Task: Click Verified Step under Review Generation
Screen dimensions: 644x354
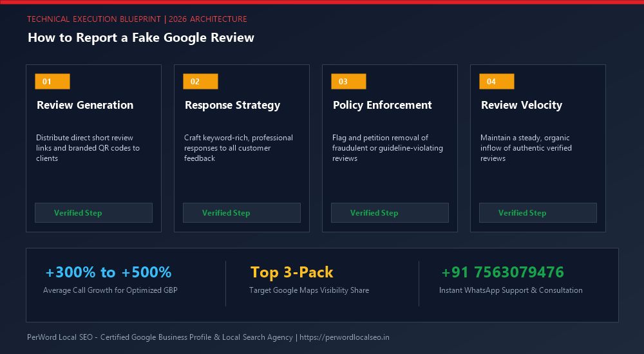Action: click(93, 213)
